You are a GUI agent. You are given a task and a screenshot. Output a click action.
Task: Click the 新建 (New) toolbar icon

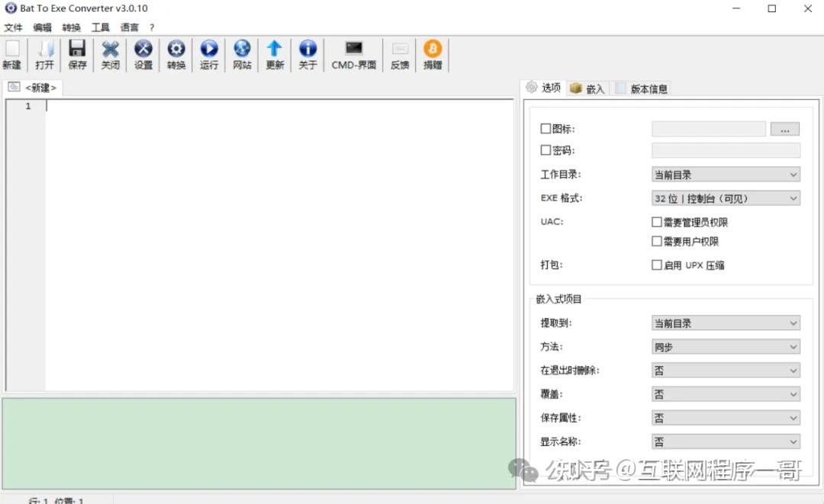pos(11,49)
